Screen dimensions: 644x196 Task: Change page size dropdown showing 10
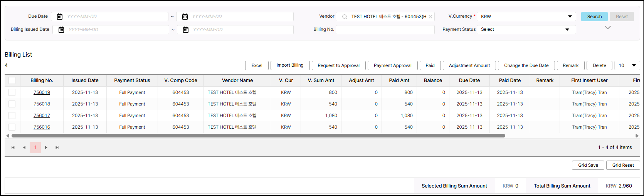pos(627,65)
